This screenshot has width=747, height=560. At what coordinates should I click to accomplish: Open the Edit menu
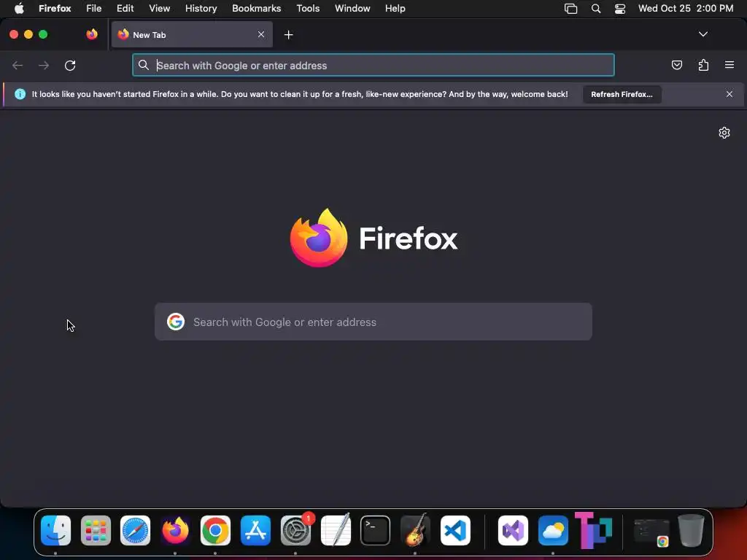tap(125, 9)
